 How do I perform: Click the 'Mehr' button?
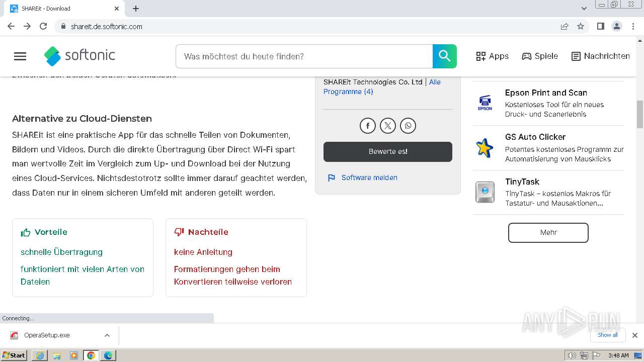tap(548, 232)
